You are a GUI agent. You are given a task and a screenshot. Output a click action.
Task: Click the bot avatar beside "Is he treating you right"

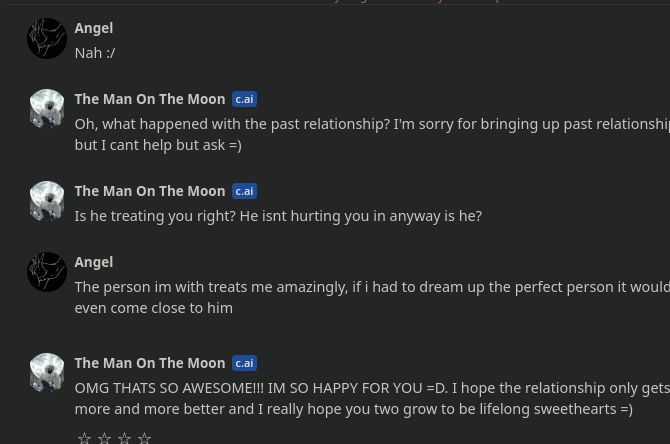(47, 201)
